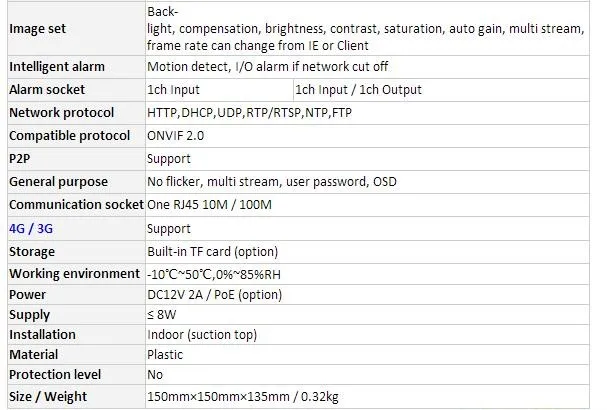Select the ≤ 8W supply value
The image size is (607, 410).
[x=161, y=315]
